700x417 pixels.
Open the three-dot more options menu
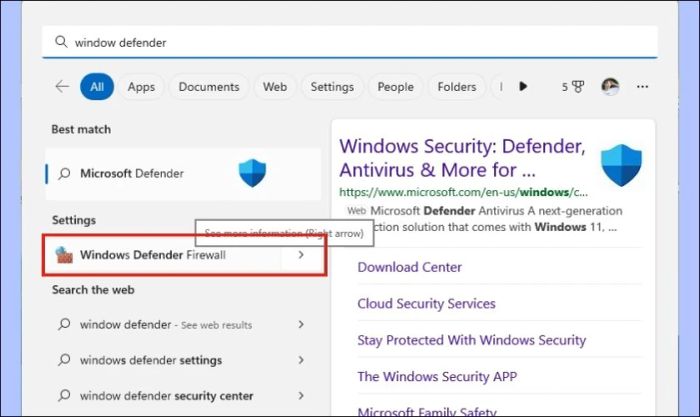642,87
